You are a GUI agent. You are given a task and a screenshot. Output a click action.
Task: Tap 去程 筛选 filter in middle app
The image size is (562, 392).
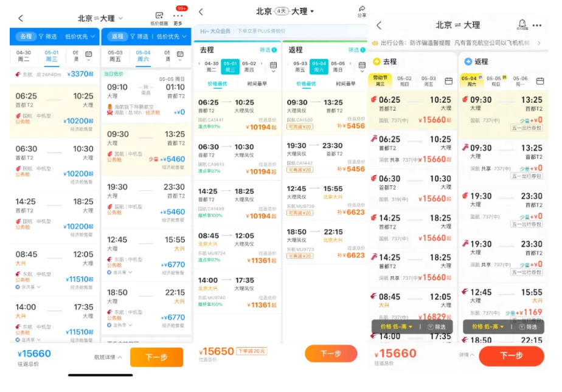click(268, 50)
